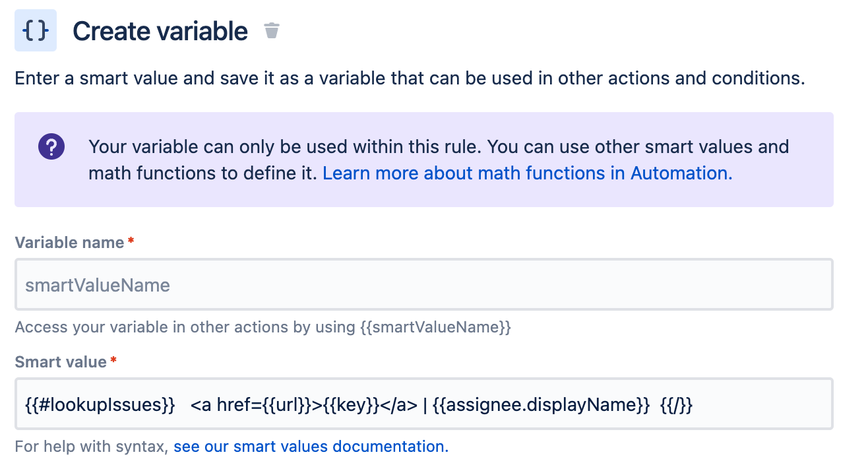Delete this action with the trash icon

[x=272, y=30]
